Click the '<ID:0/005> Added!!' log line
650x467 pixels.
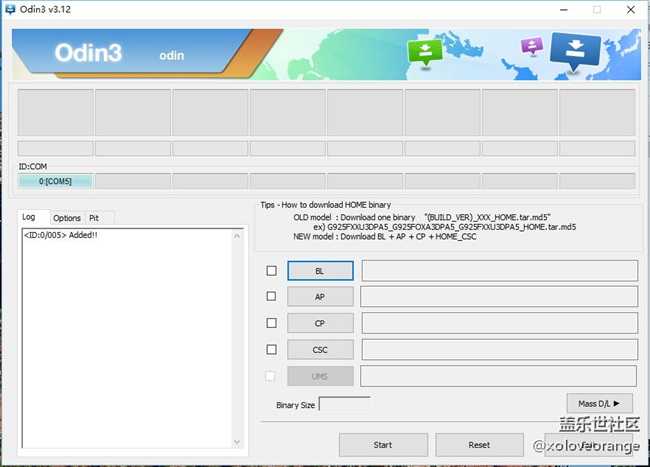(61, 235)
